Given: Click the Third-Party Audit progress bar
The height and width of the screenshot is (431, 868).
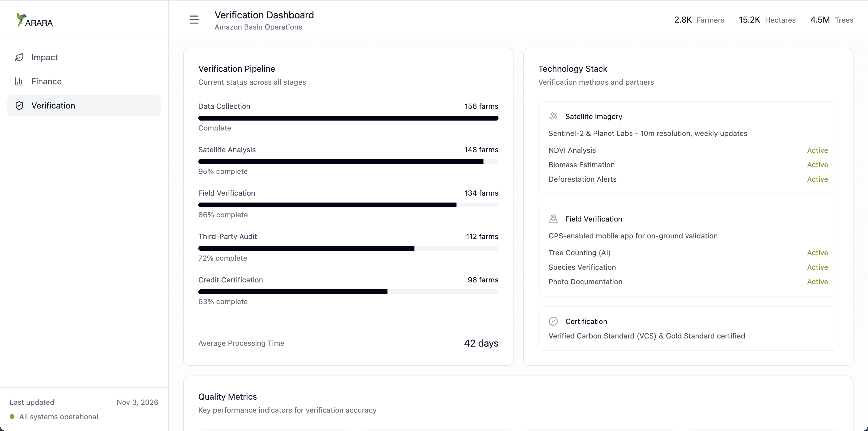Looking at the screenshot, I should coord(348,248).
